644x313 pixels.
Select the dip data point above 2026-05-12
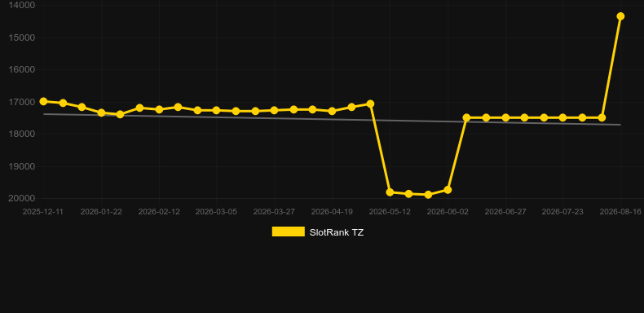390,192
